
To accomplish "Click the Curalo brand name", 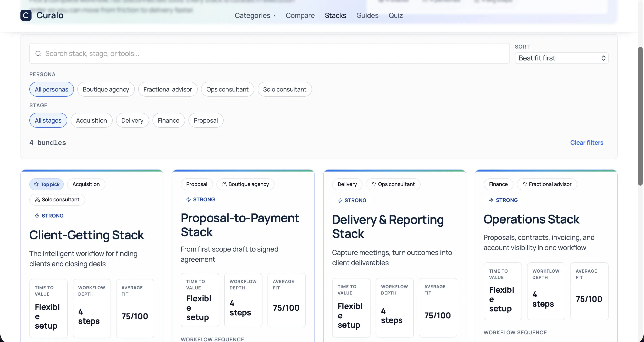I will coord(50,15).
